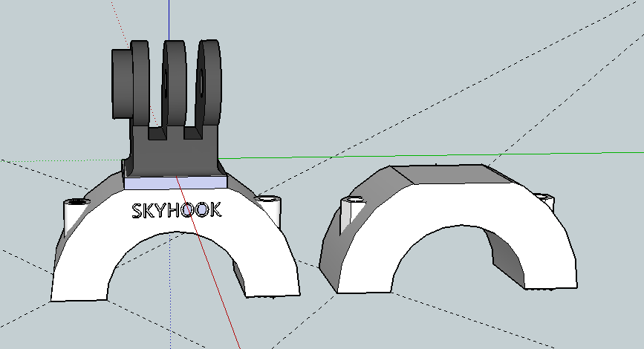Select the right bolt post on right clamp
This screenshot has height=349, width=644.
point(546,202)
